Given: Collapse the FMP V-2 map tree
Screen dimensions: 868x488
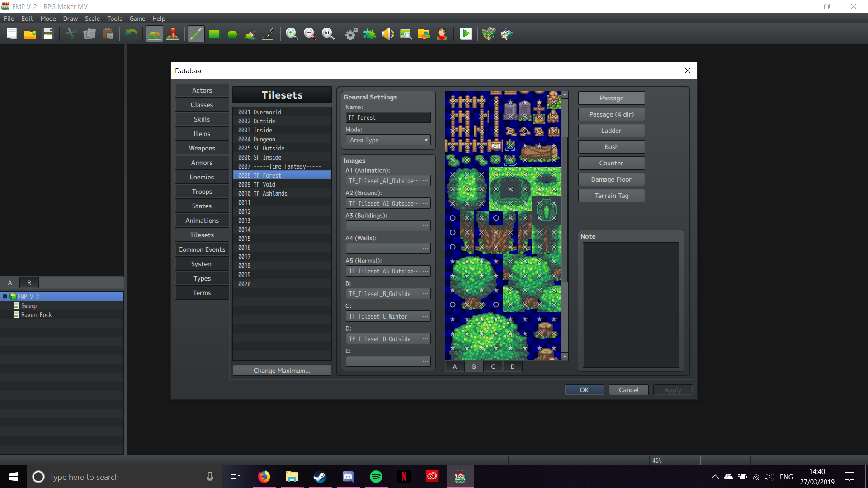Looking at the screenshot, I should [x=5, y=296].
